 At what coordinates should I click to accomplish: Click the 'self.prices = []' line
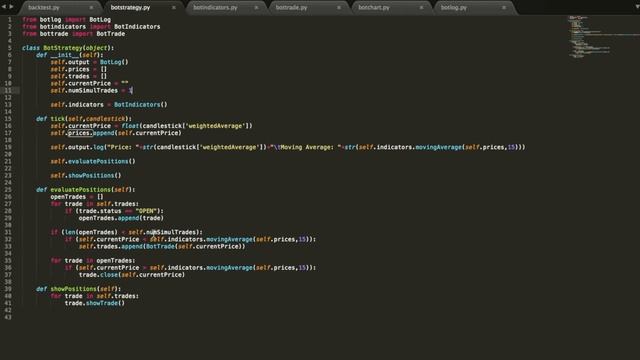[79, 69]
